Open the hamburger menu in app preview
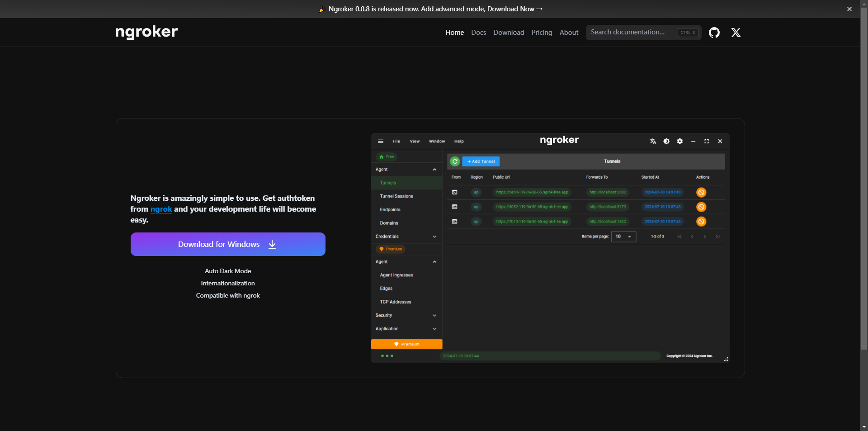This screenshot has width=868, height=431. pyautogui.click(x=381, y=141)
